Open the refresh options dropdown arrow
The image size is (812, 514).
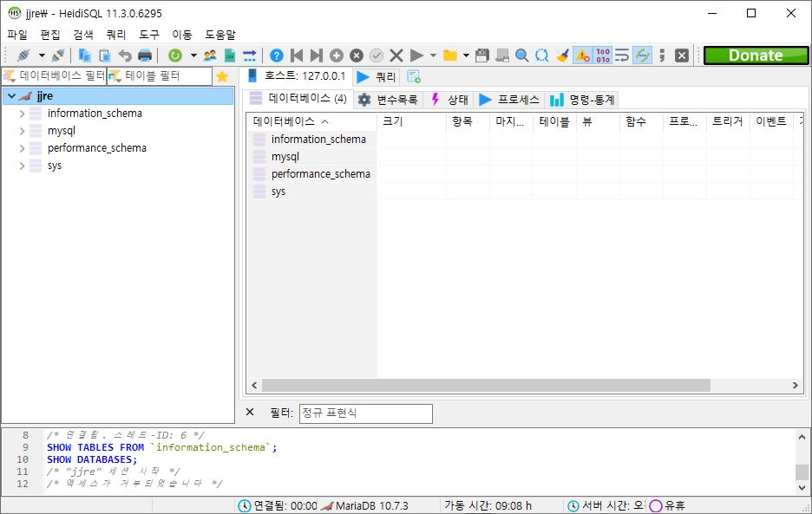193,55
